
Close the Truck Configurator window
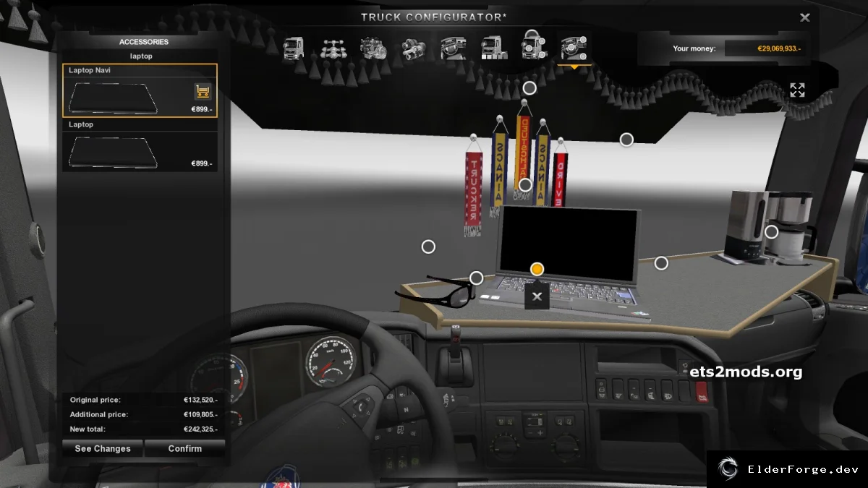[805, 17]
